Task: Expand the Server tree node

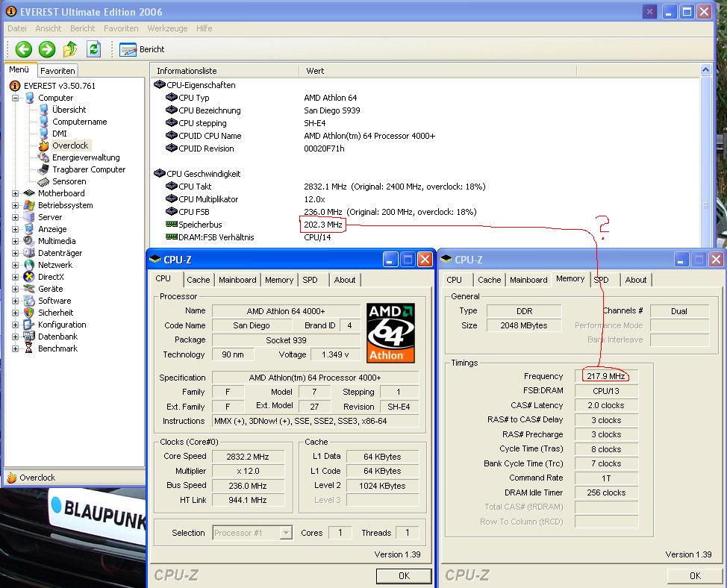Action: tap(15, 217)
